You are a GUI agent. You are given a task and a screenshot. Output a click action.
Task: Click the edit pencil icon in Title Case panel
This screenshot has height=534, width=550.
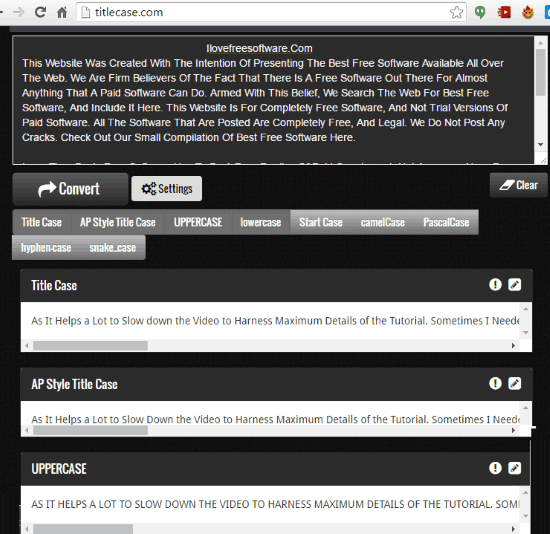click(x=515, y=285)
